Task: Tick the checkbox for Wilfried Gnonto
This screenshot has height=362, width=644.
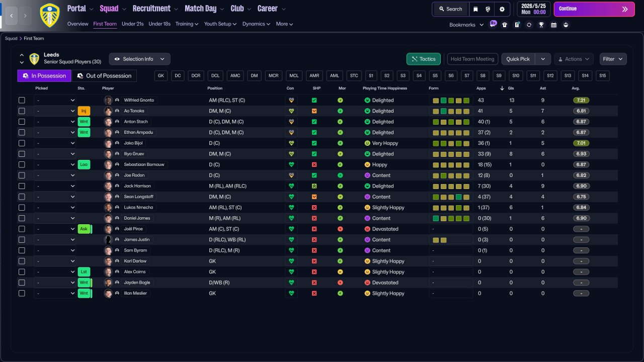Action: tap(22, 100)
